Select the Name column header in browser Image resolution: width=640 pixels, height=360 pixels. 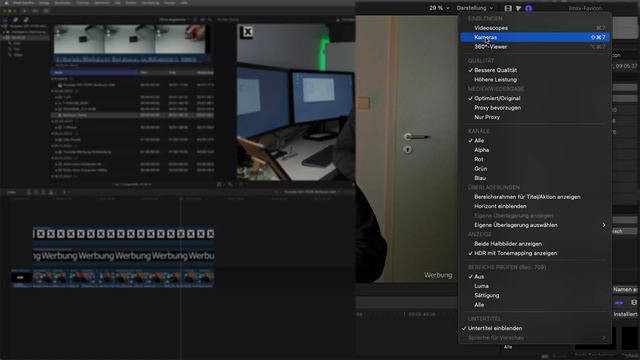coord(95,72)
